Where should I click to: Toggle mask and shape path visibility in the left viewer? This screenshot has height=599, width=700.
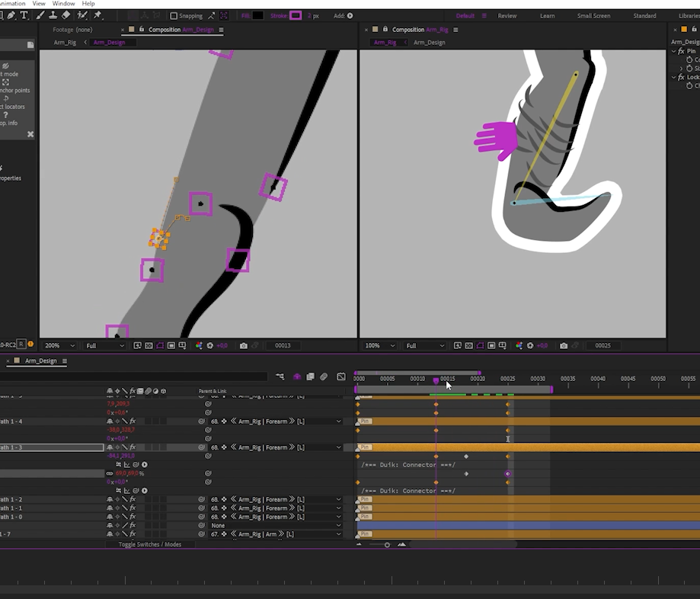click(x=160, y=345)
